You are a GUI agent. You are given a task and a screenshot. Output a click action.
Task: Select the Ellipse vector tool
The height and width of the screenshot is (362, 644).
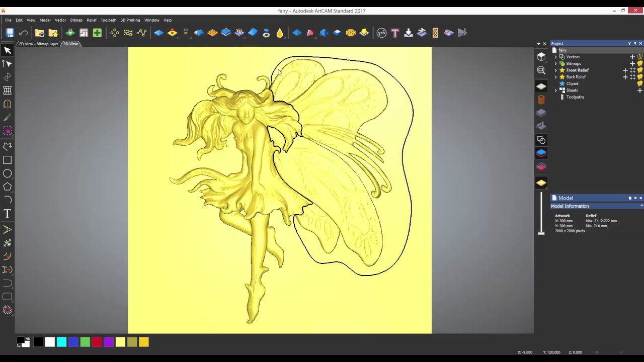point(8,173)
